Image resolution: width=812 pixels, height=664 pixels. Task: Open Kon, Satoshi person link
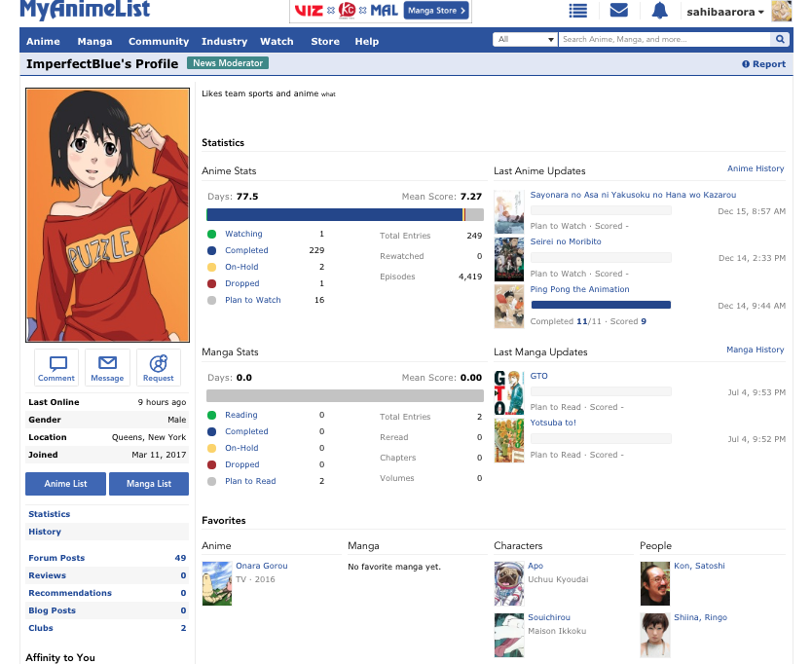coord(699,566)
